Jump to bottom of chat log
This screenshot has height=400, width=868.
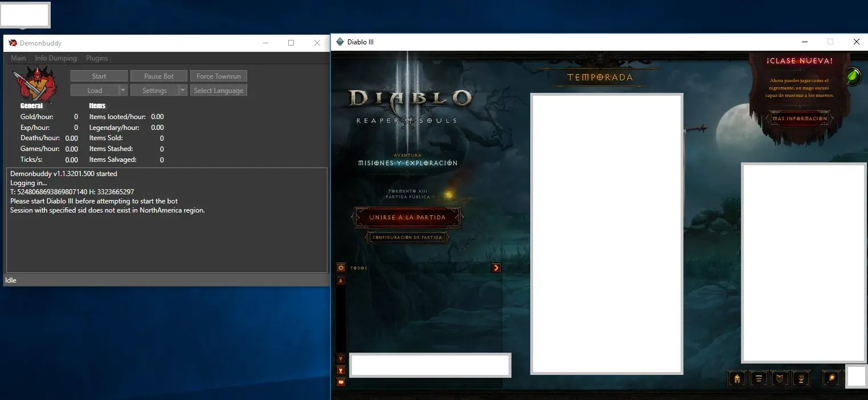tap(341, 370)
